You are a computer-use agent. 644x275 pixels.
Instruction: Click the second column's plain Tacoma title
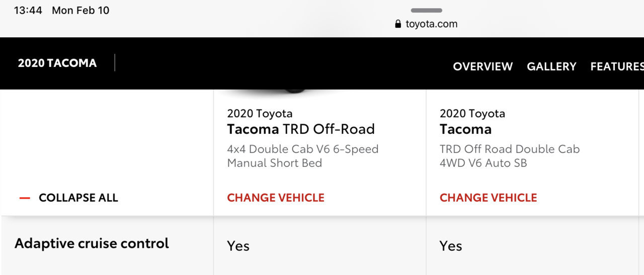(466, 129)
